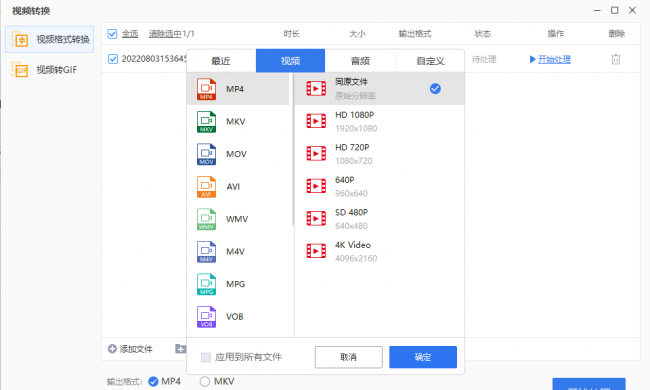Click the 操作 column header
The image size is (650, 390).
click(556, 34)
